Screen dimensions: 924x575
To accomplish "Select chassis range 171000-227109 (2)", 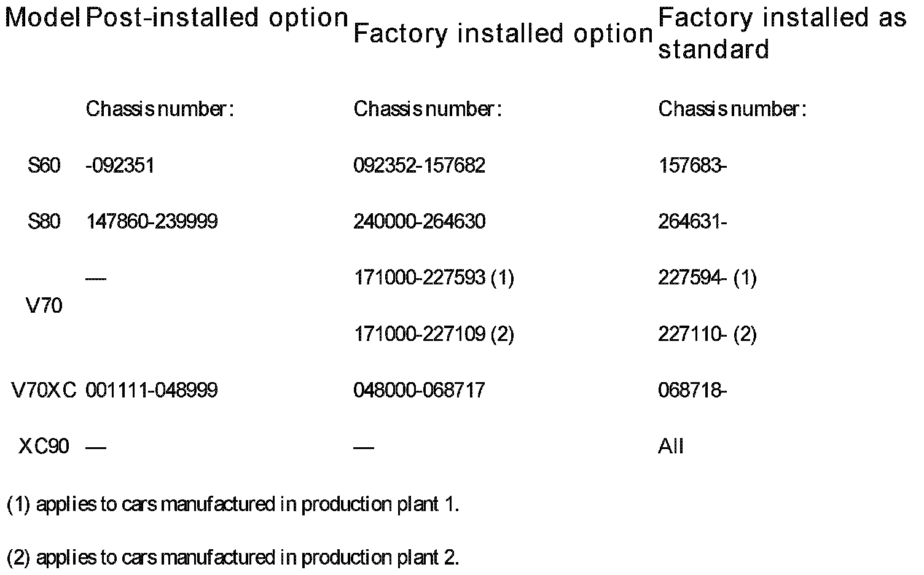I will (434, 335).
